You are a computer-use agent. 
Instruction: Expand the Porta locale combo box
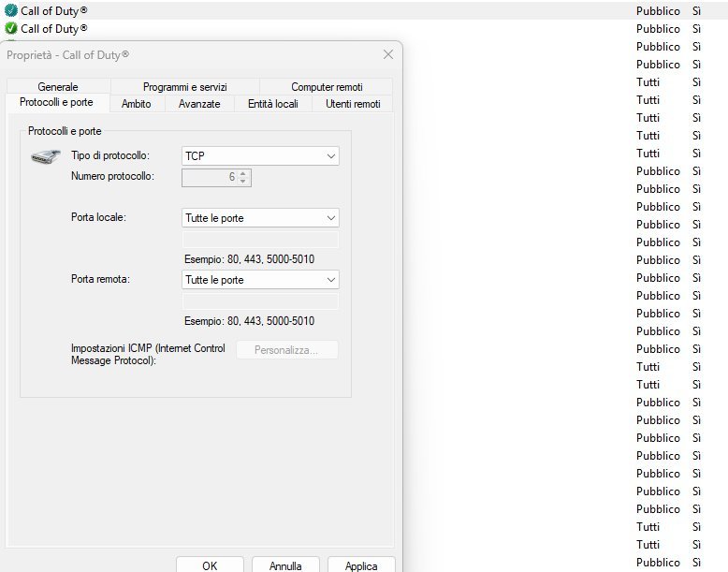click(260, 218)
